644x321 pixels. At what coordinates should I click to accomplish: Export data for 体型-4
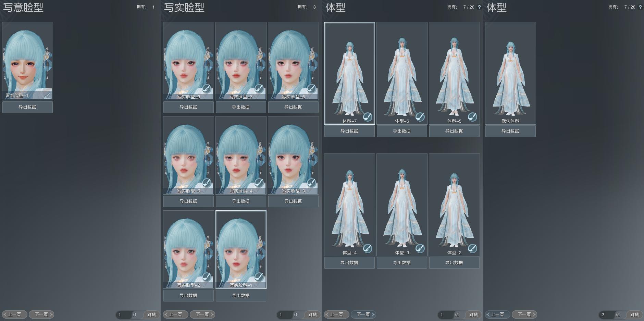[x=349, y=263]
